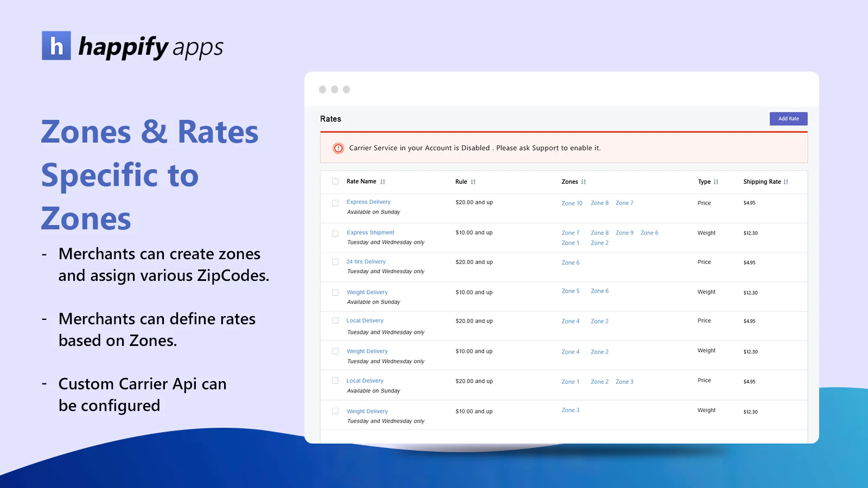868x488 pixels.
Task: Click Zone 7 in Express Shipment row
Action: pos(570,233)
